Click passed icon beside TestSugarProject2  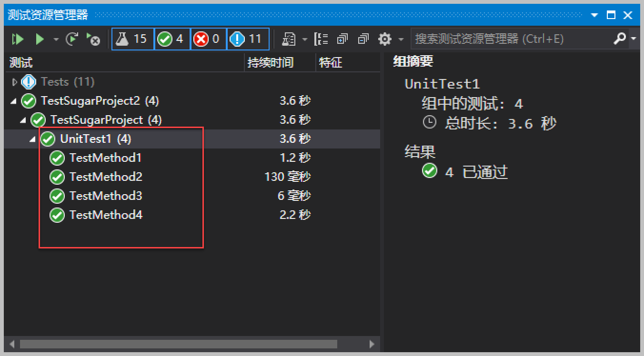click(x=29, y=101)
